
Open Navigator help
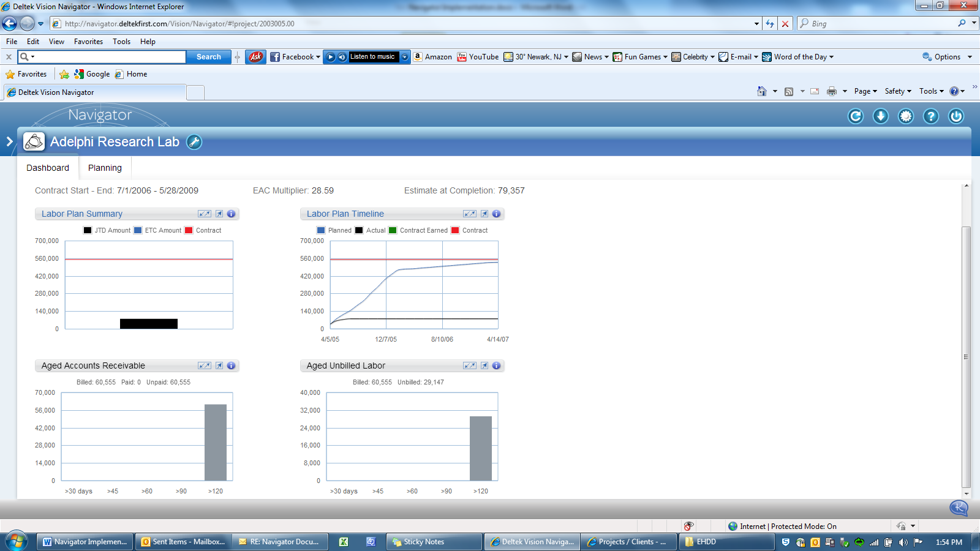(931, 116)
